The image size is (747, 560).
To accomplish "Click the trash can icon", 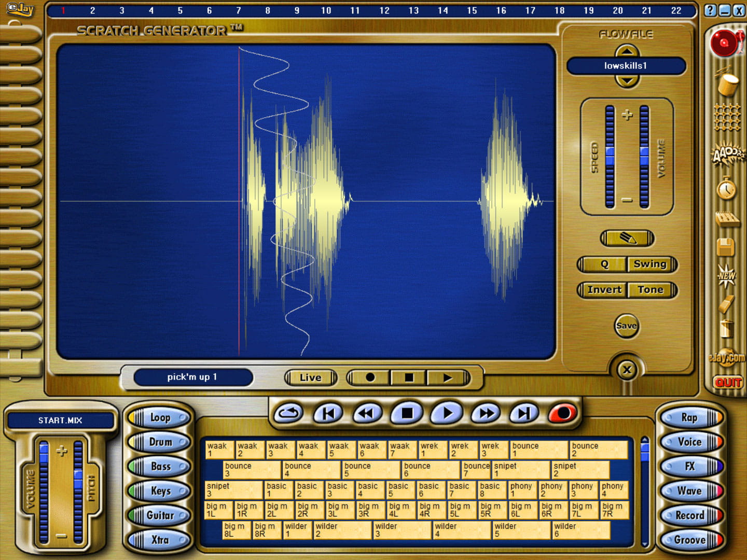I will [727, 328].
